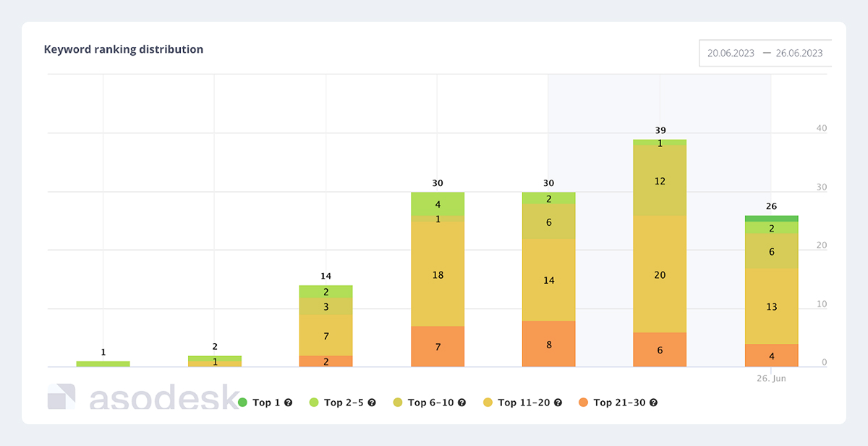
Task: Click the question mark after Top 11-20
Action: pyautogui.click(x=557, y=403)
